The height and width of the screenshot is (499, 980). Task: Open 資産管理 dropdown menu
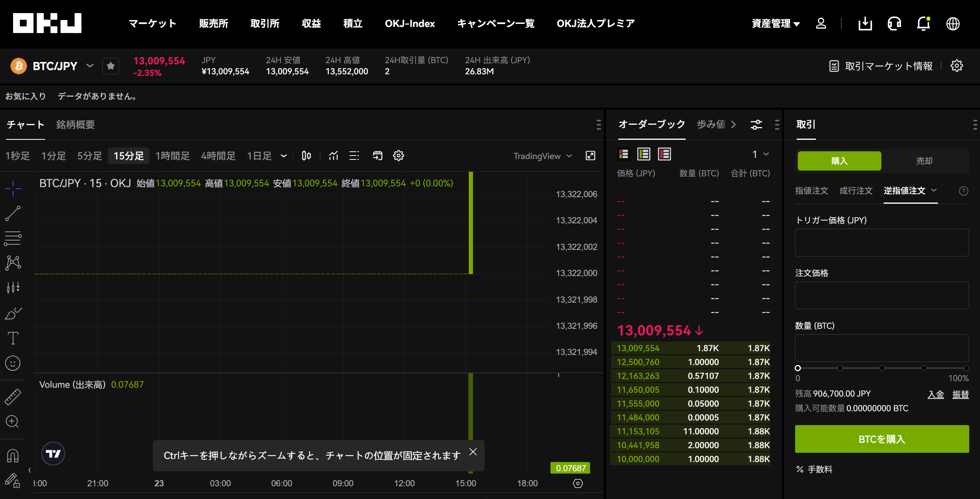point(776,23)
